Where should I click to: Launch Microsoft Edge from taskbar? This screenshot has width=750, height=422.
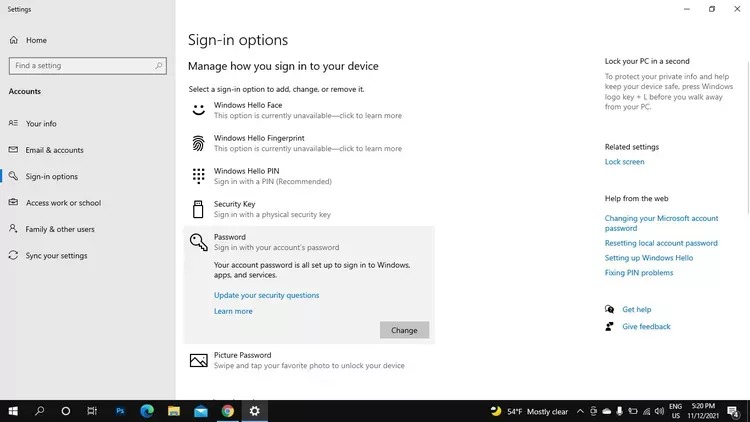147,411
